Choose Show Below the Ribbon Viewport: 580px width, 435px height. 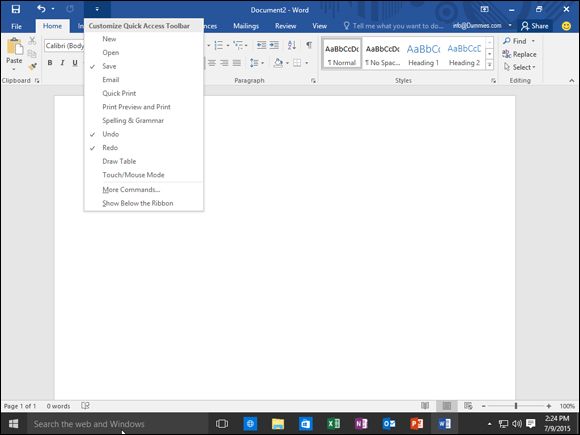tap(144, 203)
